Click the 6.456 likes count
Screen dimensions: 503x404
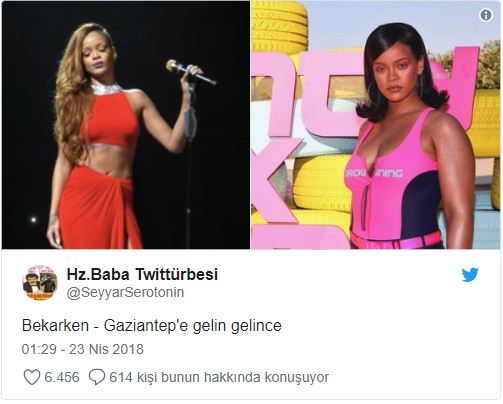click(62, 377)
